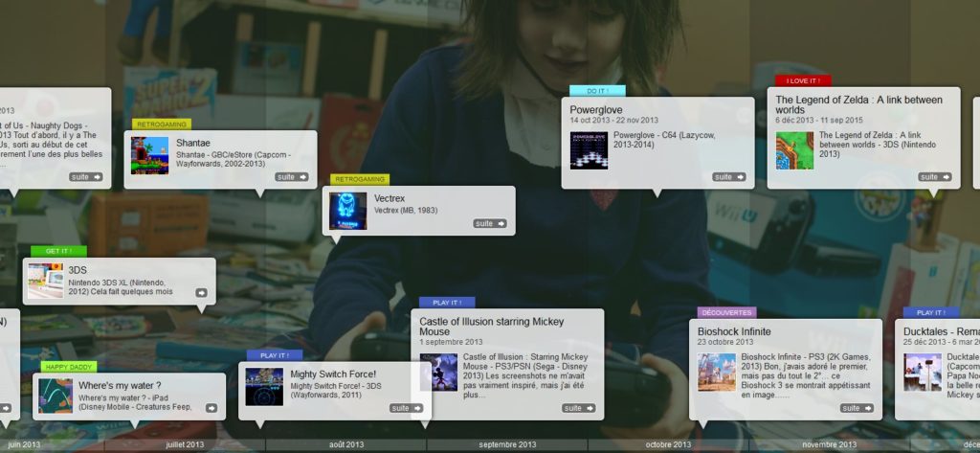The image size is (980, 453).
Task: Read more on Bioshock Infinite via 'suite'
Action: point(857,408)
